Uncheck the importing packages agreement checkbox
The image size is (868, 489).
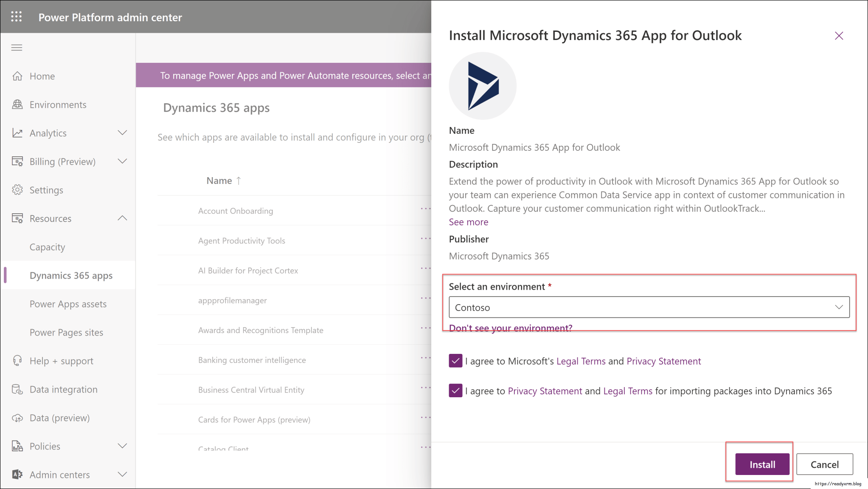(455, 390)
